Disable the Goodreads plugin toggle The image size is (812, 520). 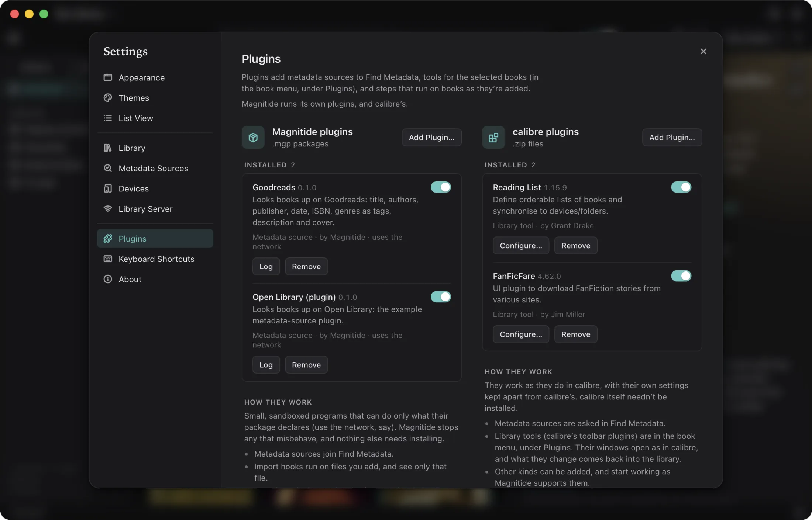point(441,187)
